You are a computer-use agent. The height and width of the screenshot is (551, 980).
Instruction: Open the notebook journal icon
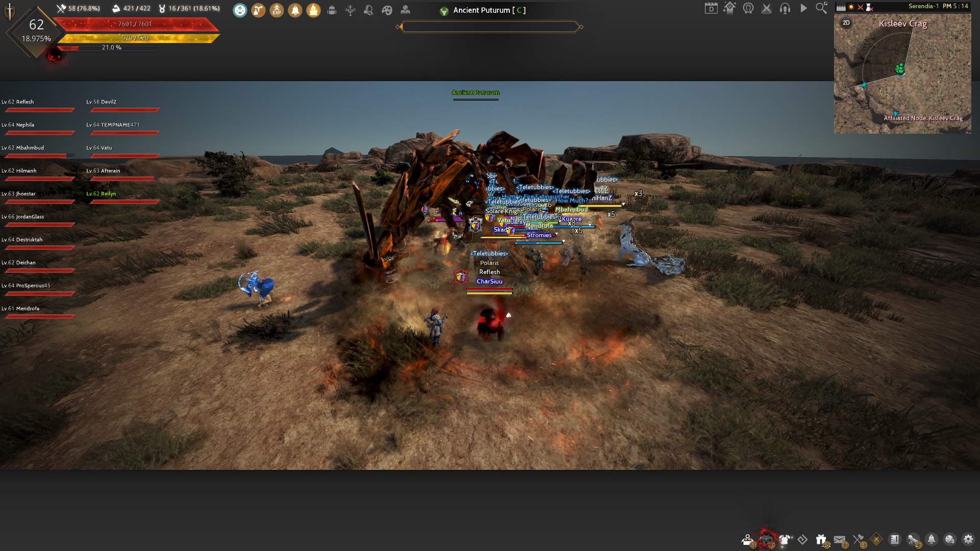pos(895,539)
